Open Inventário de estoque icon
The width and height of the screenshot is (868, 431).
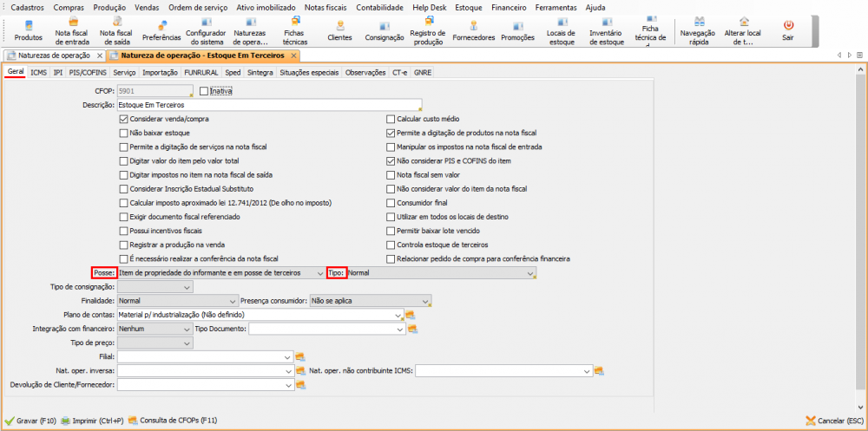tap(606, 30)
